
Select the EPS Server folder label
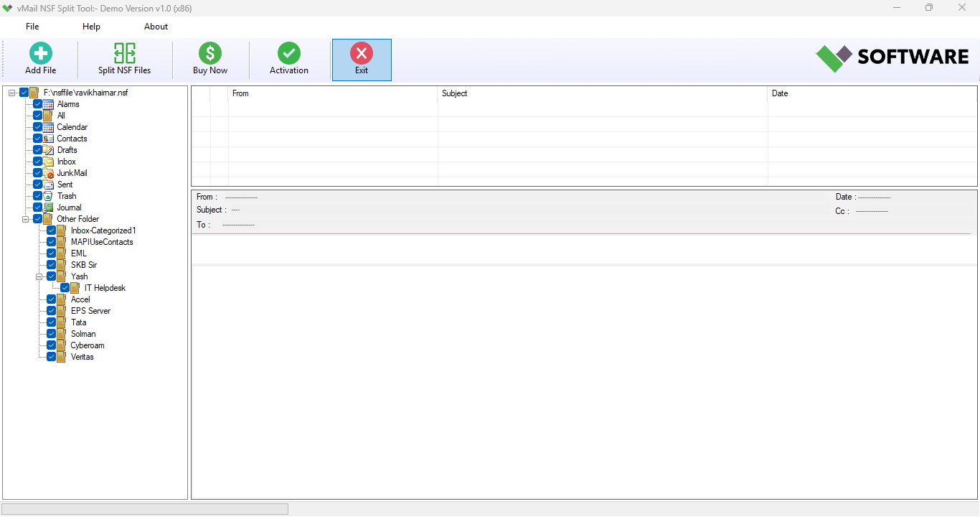(90, 311)
